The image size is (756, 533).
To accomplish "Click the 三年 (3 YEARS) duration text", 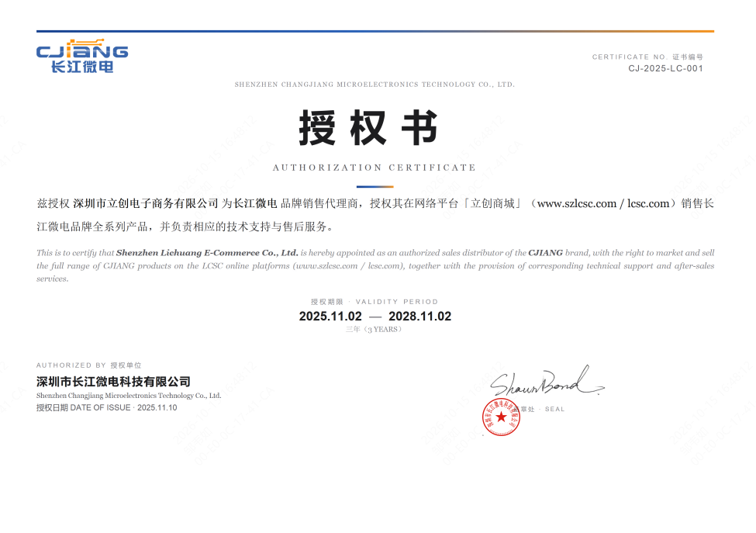I will point(375,330).
